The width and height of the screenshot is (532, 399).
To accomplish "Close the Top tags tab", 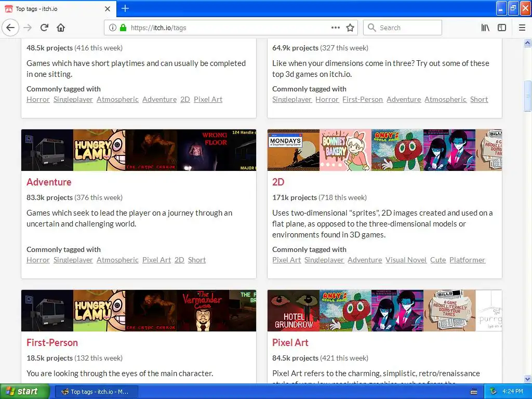I will (107, 9).
